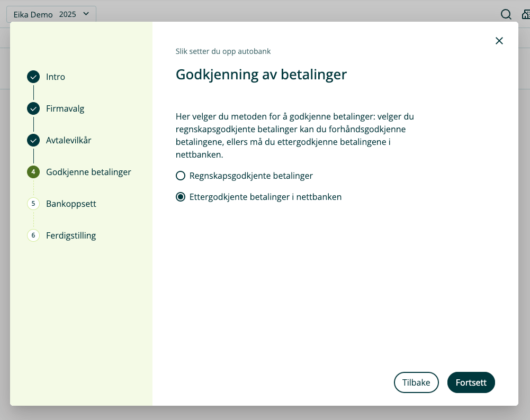Screen dimensions: 530x420
Task: Click the Firmavalg completed checkmark icon
Action: tap(33, 108)
